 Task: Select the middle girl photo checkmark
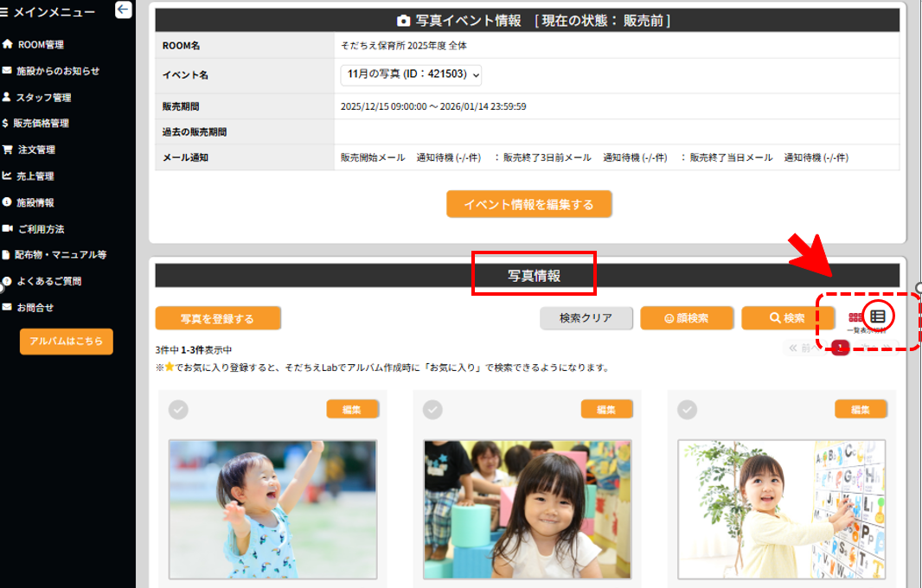click(432, 410)
